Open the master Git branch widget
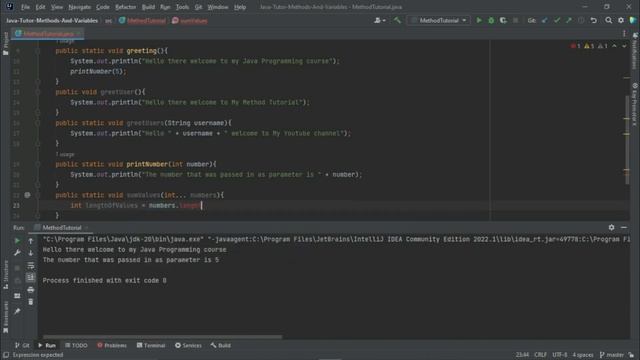 [x=611, y=355]
